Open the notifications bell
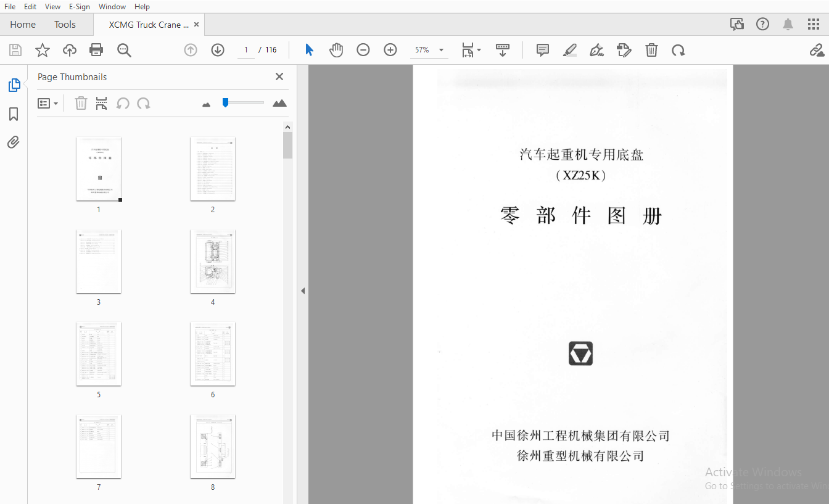Image resolution: width=829 pixels, height=504 pixels. (788, 24)
